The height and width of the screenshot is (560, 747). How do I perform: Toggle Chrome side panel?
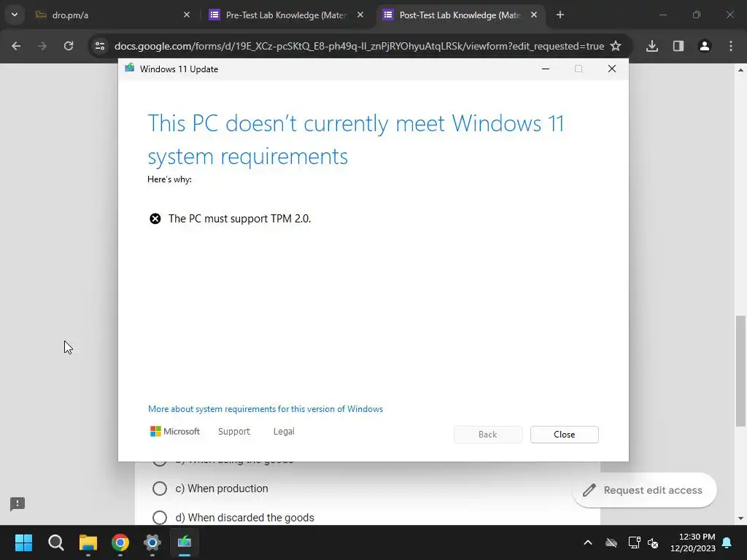[678, 46]
